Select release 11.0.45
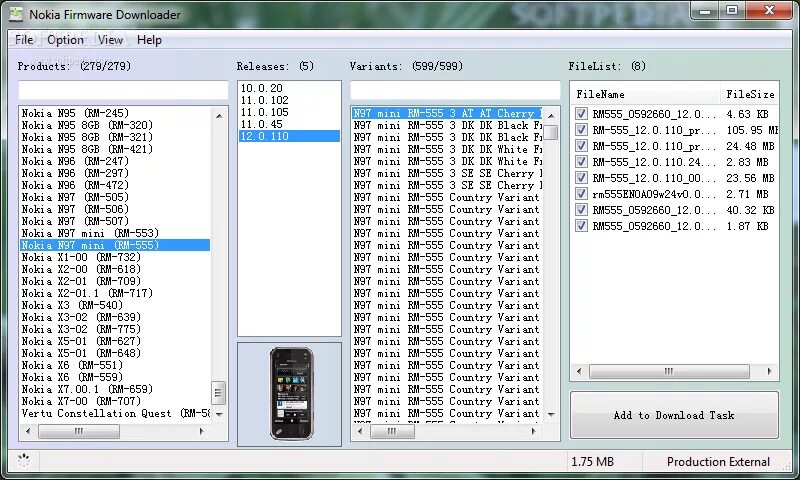 coord(289,124)
